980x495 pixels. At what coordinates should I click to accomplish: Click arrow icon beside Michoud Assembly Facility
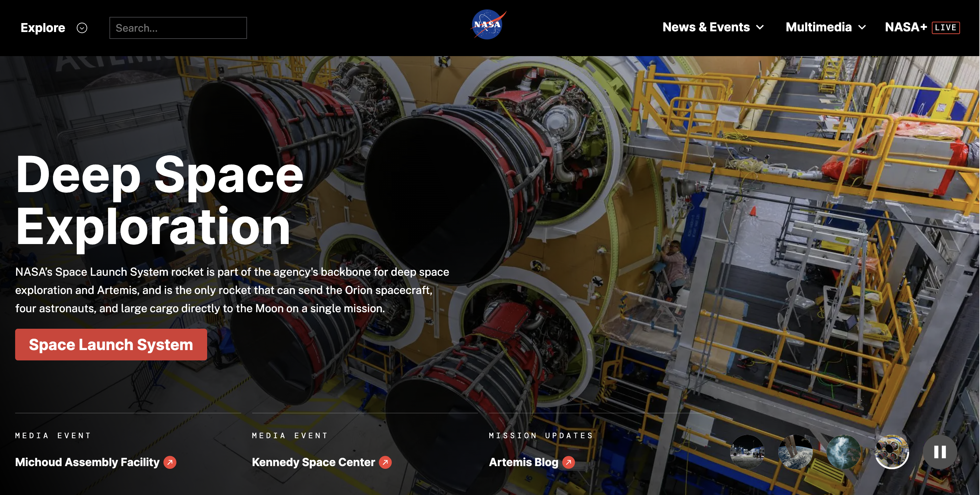[x=170, y=462]
